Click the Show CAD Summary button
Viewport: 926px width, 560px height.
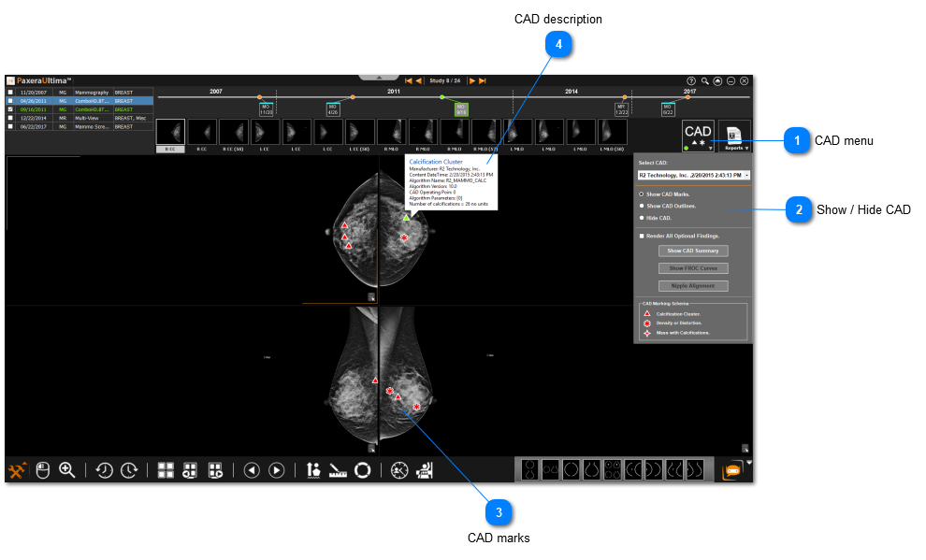point(692,251)
